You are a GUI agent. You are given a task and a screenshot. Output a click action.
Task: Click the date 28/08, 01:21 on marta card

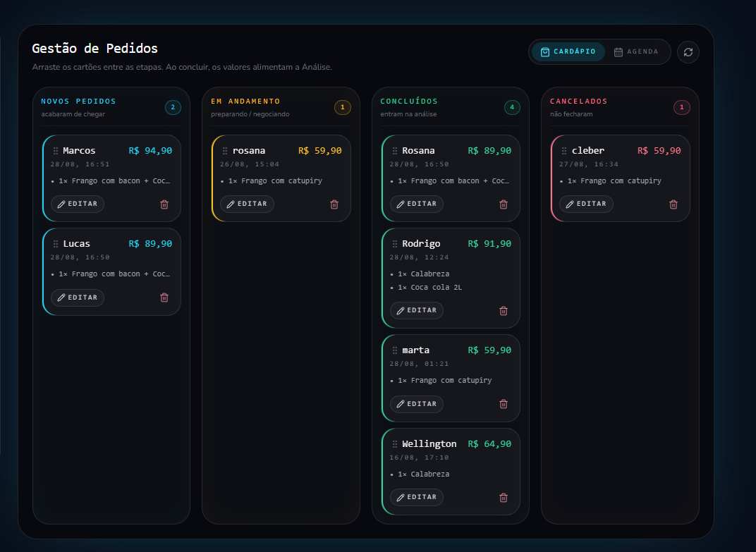point(419,364)
